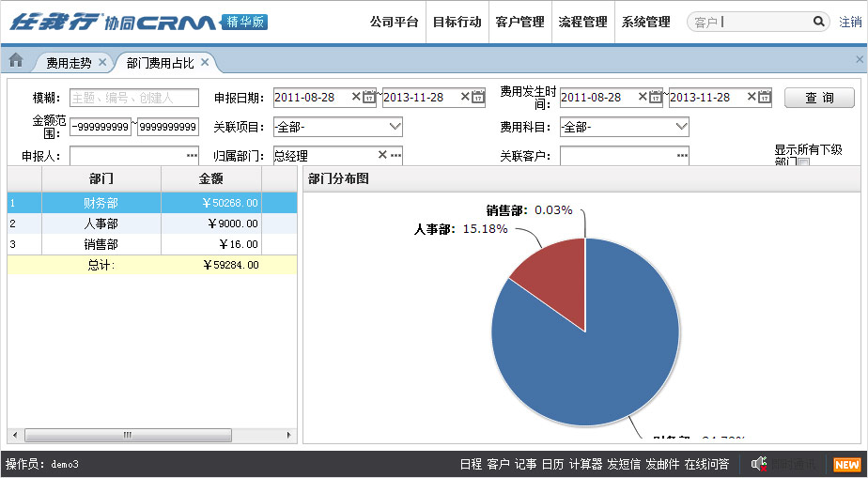Image resolution: width=868 pixels, height=478 pixels.
Task: Click the 模糊 keyword search field
Action: tap(133, 98)
